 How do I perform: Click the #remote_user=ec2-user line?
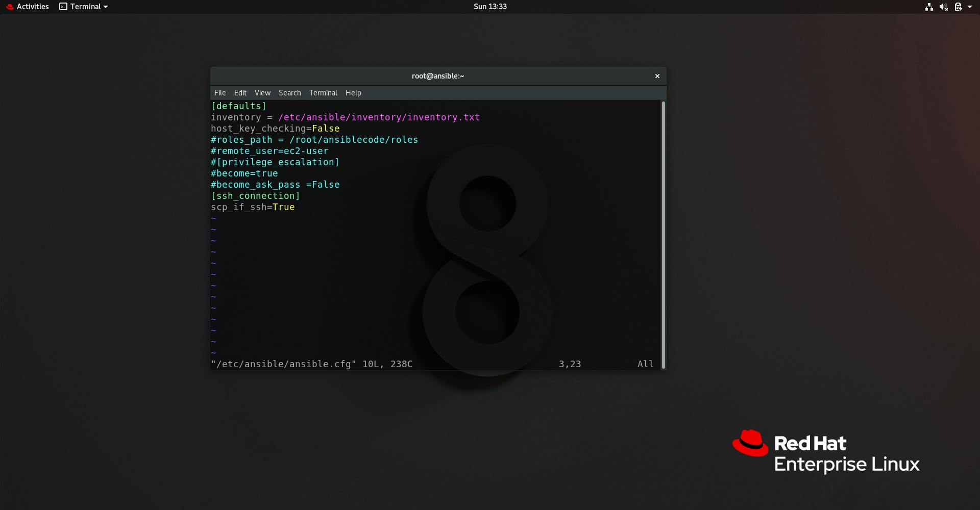(x=269, y=151)
